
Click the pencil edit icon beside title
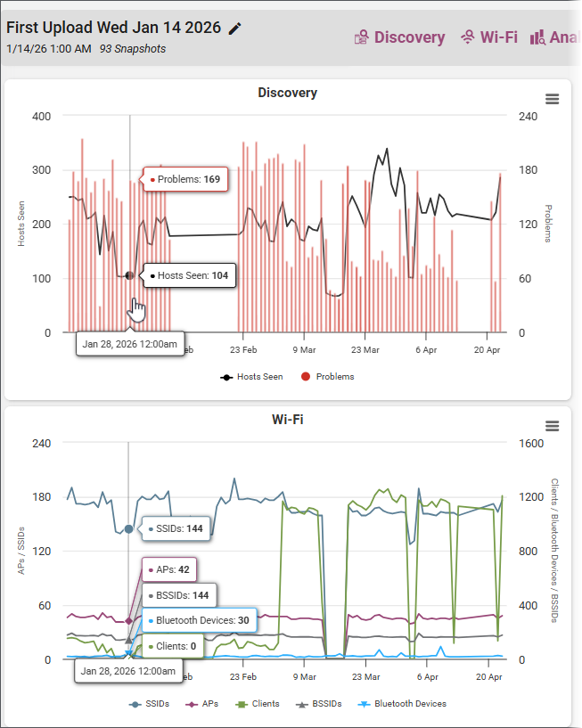tap(235, 29)
